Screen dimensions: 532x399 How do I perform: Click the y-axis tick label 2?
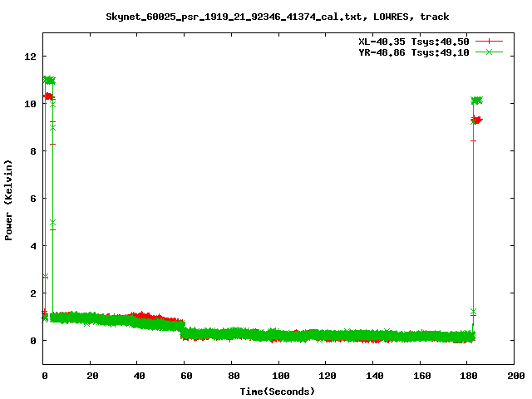[x=33, y=293]
